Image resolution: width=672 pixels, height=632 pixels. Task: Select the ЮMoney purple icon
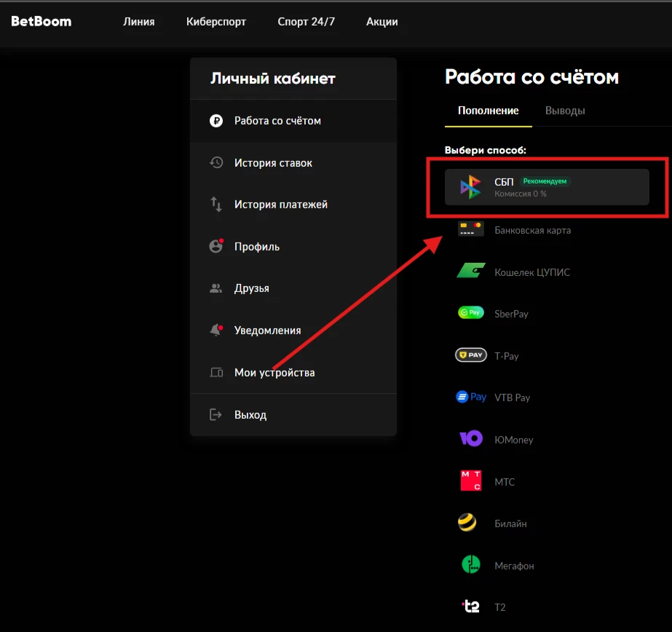click(470, 439)
